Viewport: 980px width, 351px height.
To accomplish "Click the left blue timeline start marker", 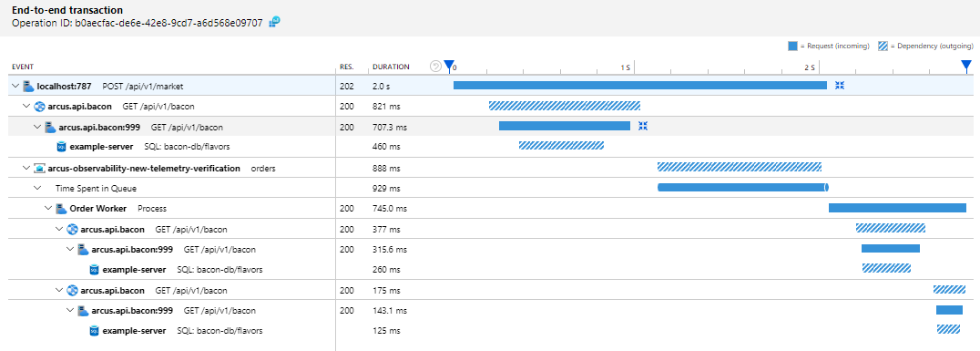I will [448, 66].
